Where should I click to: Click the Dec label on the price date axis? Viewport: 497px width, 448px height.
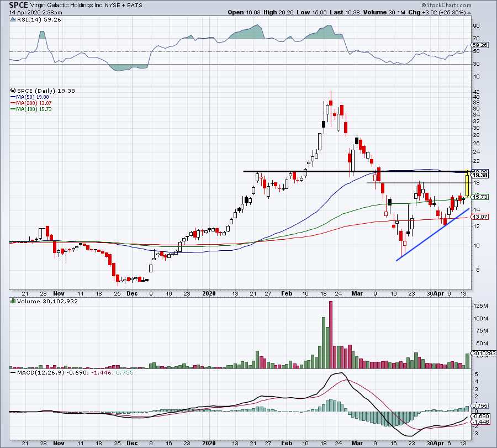pyautogui.click(x=132, y=293)
